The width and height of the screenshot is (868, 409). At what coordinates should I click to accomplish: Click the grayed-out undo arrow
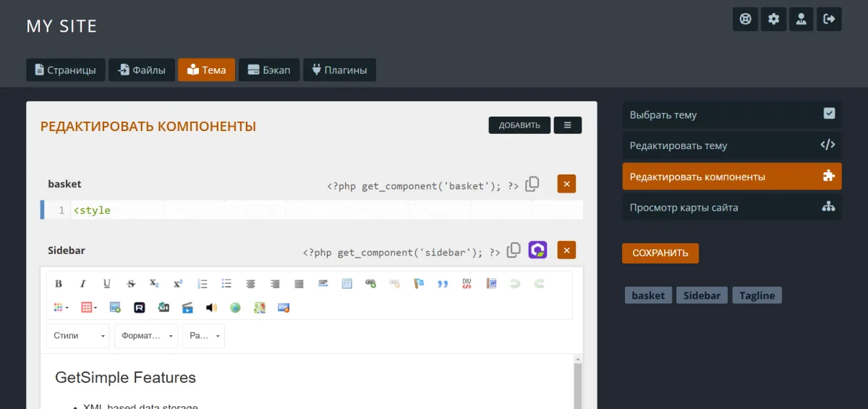[x=515, y=284]
